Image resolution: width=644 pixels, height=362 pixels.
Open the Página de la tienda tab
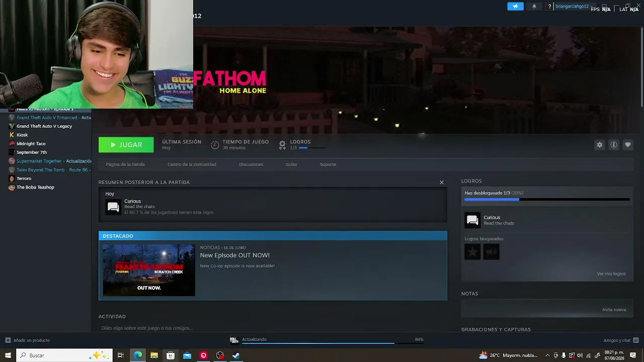[x=125, y=164]
